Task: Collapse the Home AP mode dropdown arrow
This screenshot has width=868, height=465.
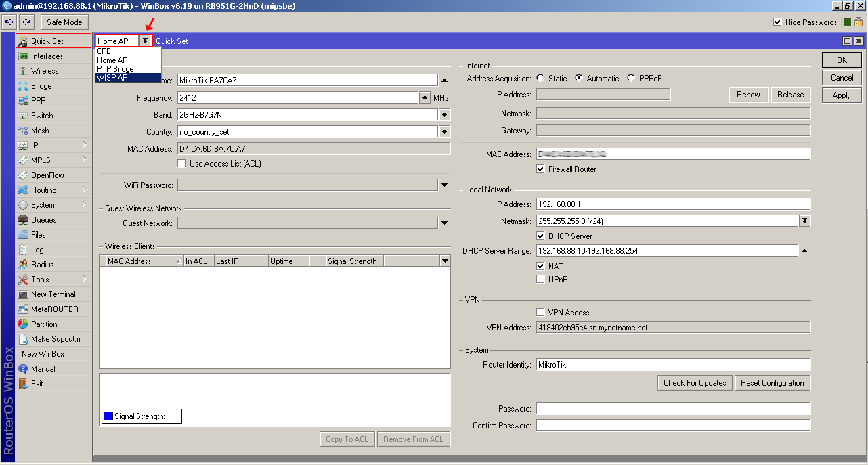Action: (x=145, y=41)
